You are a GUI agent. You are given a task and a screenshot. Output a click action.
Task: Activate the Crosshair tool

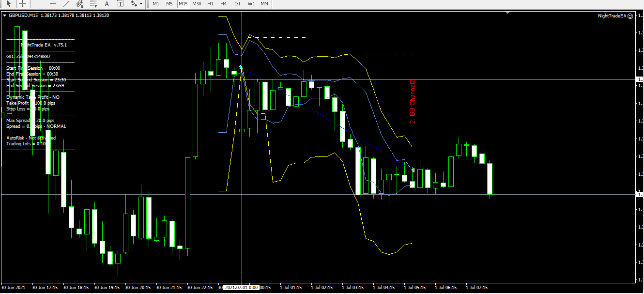pyautogui.click(x=22, y=3)
